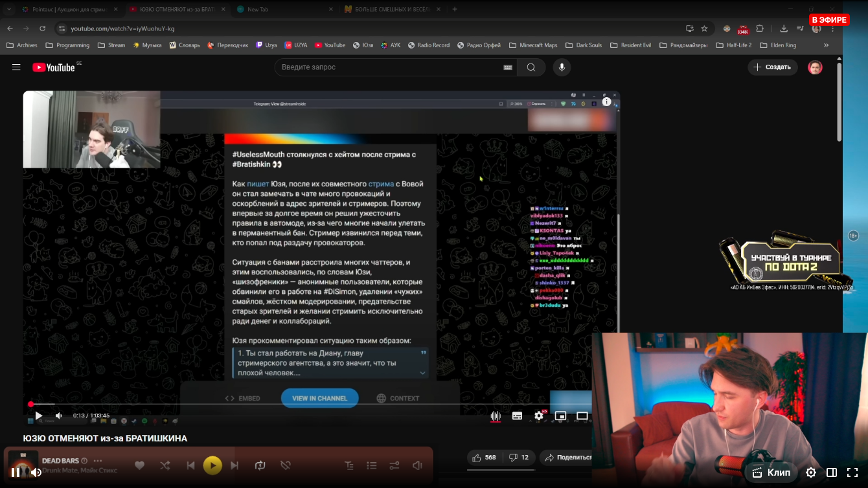Viewport: 868px width, 488px height.
Task: Open browser downloads icon
Action: pyautogui.click(x=784, y=28)
